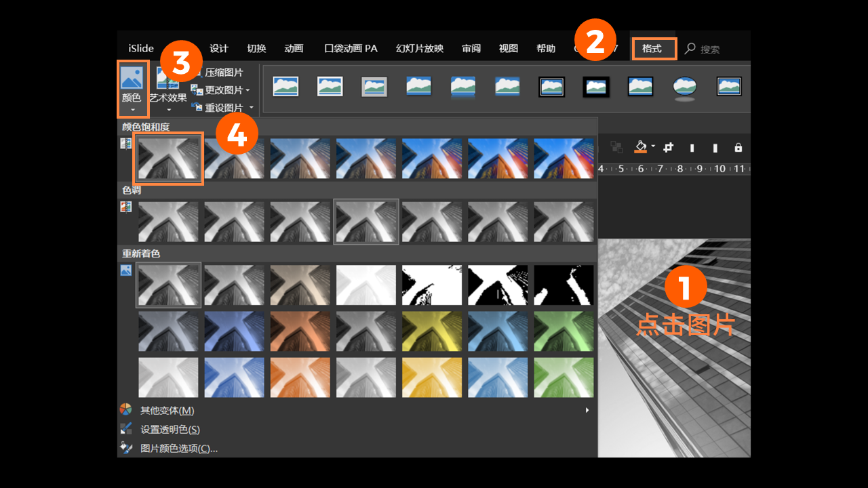Select the highlighted 色调 color tone preset
Image resolution: width=868 pixels, height=488 pixels.
[x=366, y=222]
